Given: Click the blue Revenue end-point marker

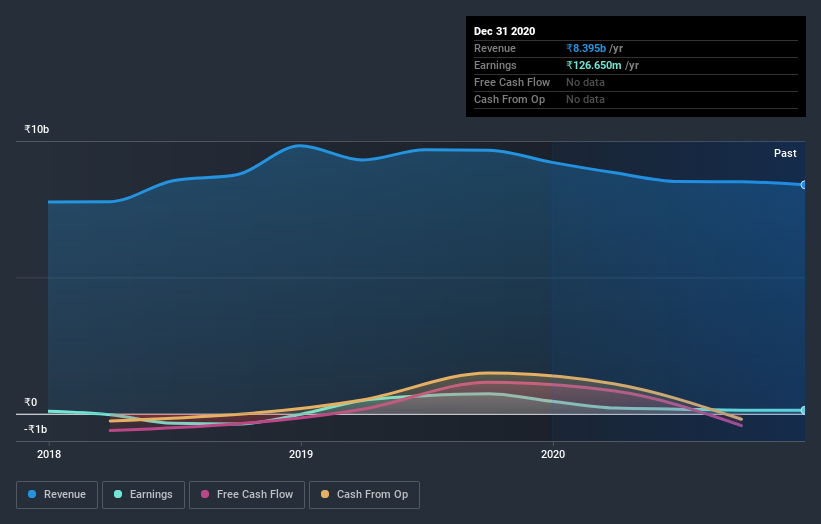Looking at the screenshot, I should (804, 185).
